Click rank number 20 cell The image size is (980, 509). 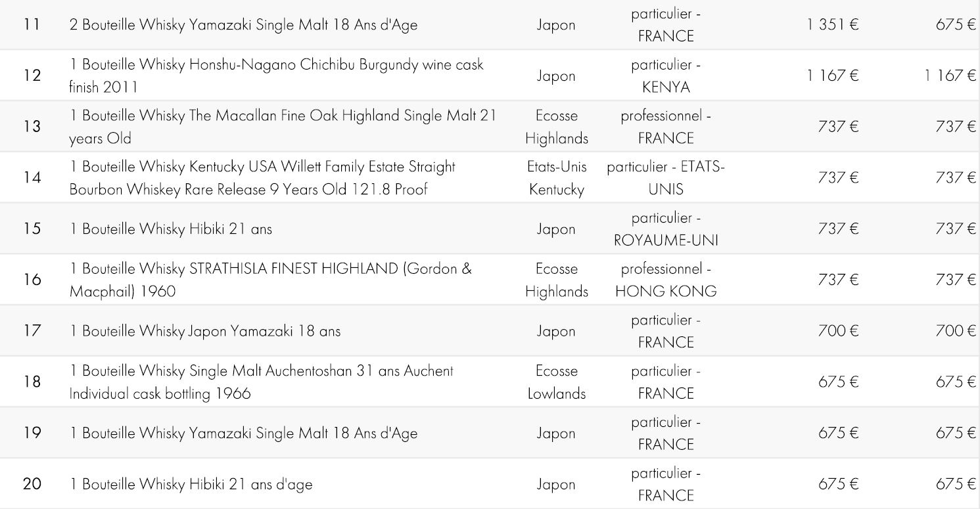32,484
